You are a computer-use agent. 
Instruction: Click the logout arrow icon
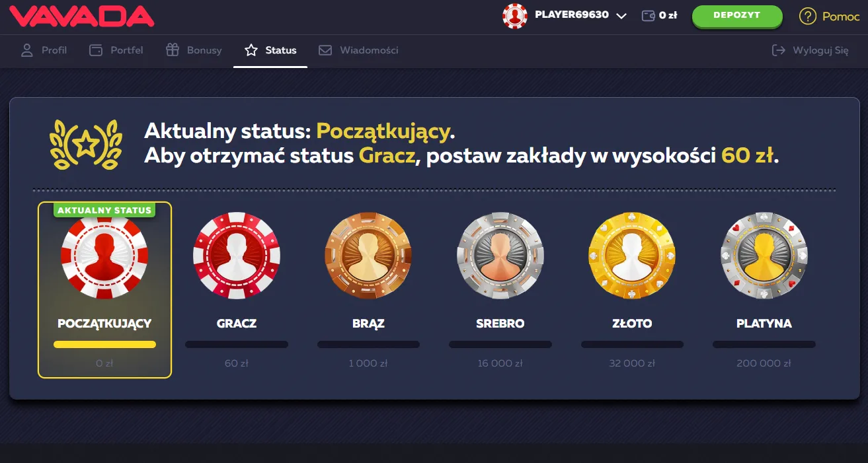click(779, 50)
